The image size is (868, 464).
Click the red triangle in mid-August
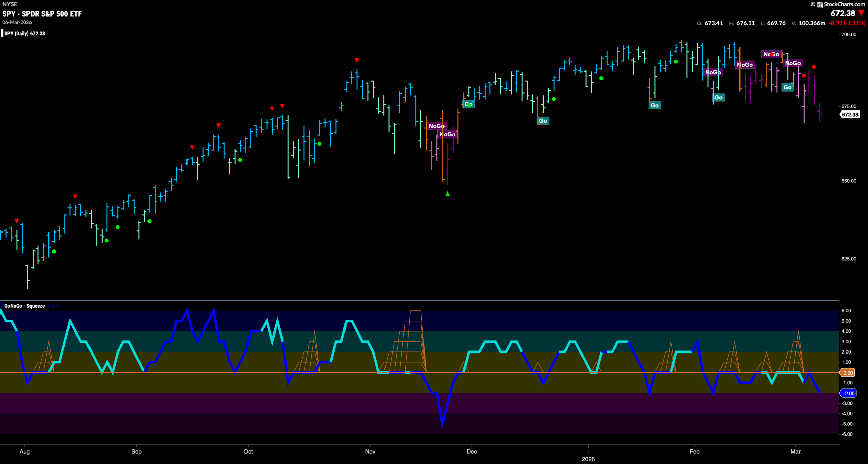coord(75,197)
